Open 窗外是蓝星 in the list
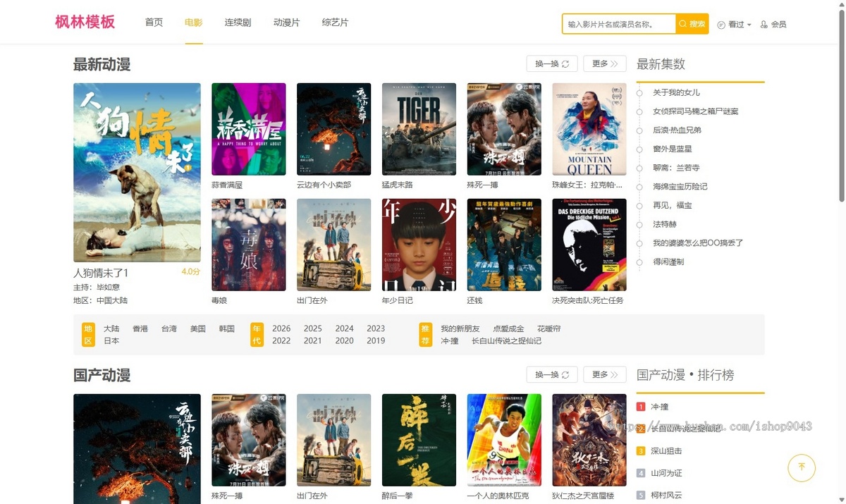 [673, 149]
